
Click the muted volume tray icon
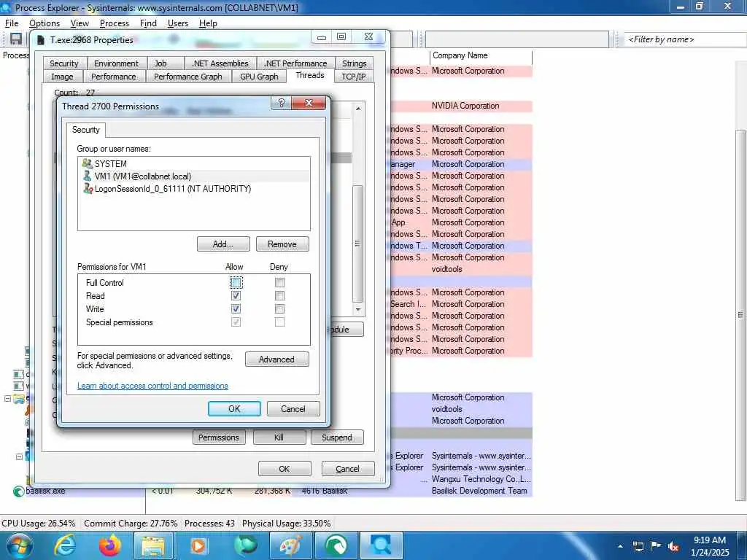673,546
